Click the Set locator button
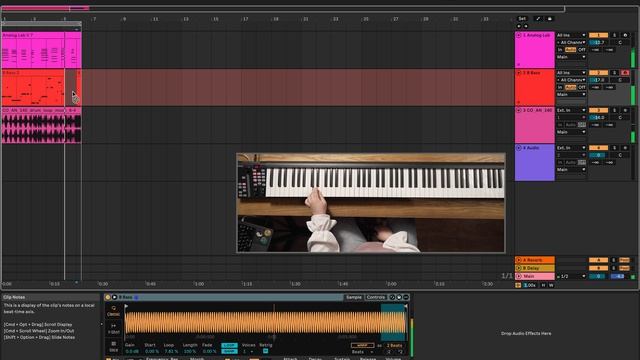The width and height of the screenshot is (640, 360). [x=522, y=19]
